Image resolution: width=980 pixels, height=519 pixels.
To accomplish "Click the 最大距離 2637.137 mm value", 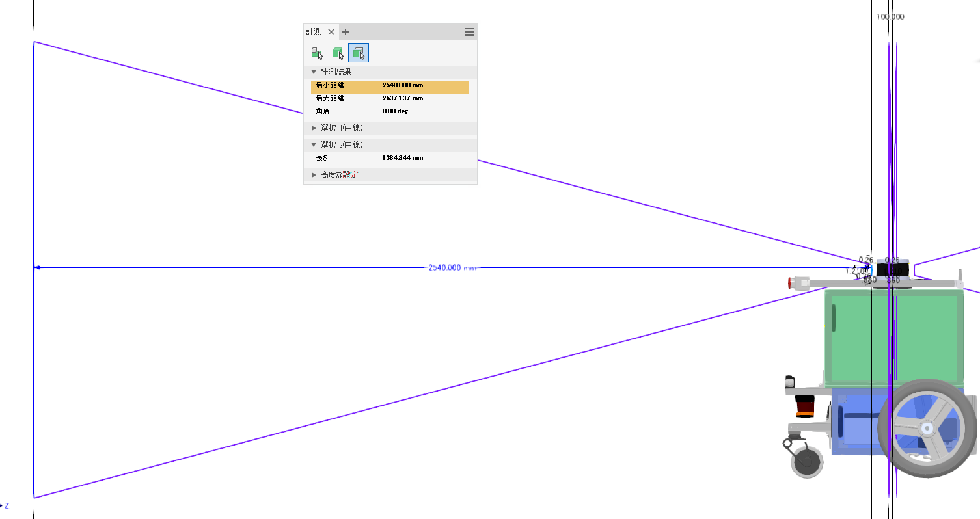I will pos(402,98).
